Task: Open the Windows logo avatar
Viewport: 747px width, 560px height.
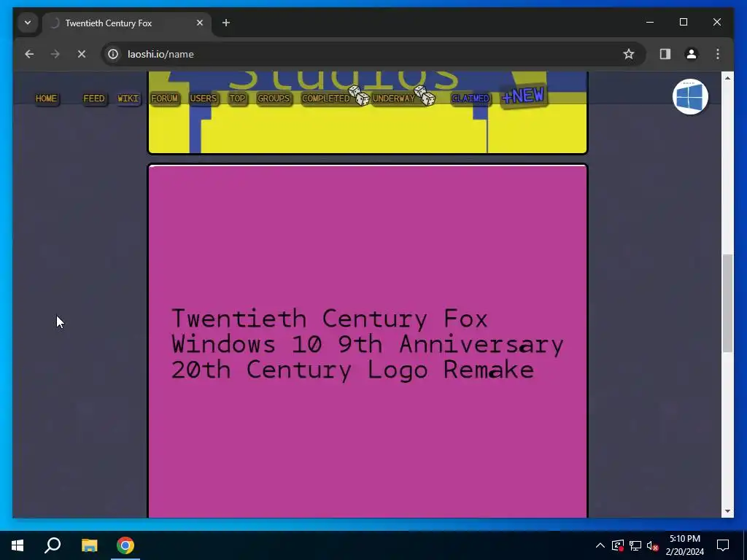Action: [690, 97]
